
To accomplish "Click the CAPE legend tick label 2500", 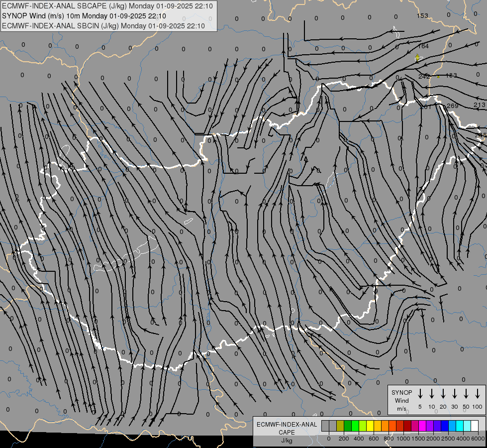I will [448, 439].
